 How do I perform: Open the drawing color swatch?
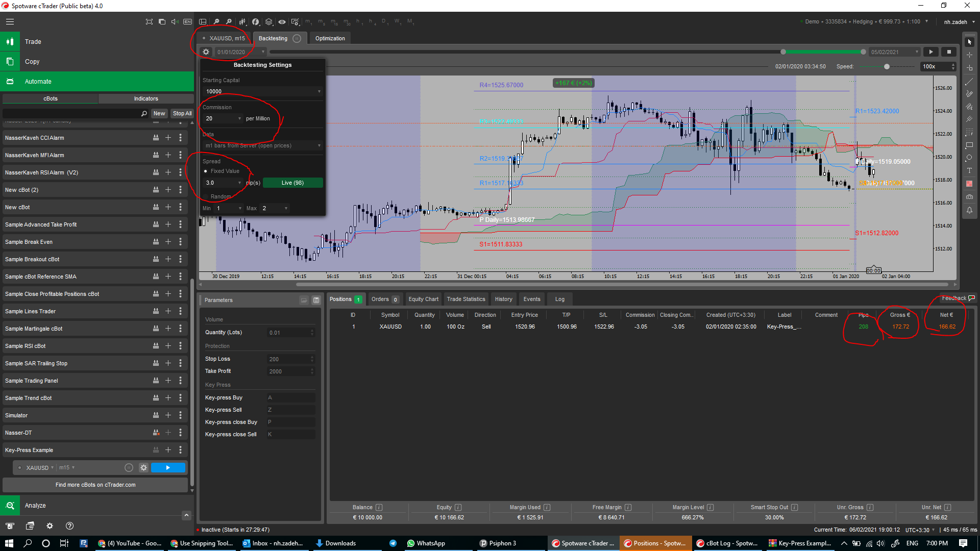pos(969,184)
